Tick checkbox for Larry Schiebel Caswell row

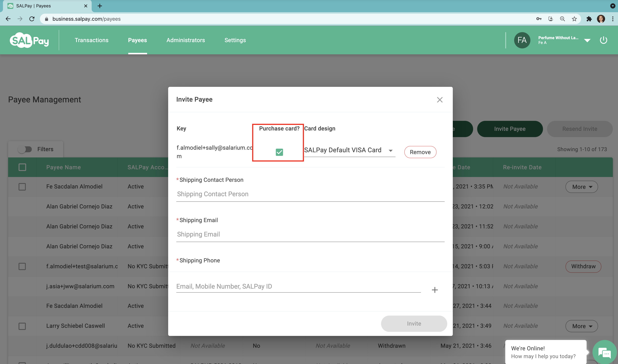tap(22, 326)
